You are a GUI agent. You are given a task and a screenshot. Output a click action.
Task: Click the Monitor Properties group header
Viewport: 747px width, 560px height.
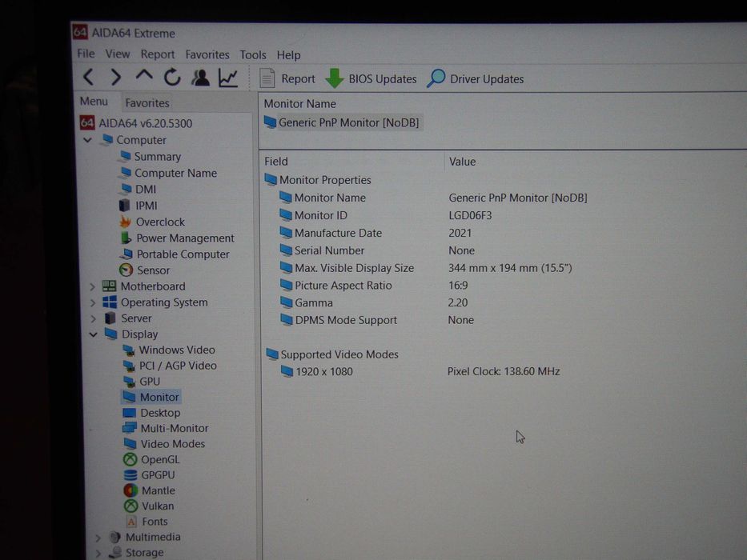point(318,180)
